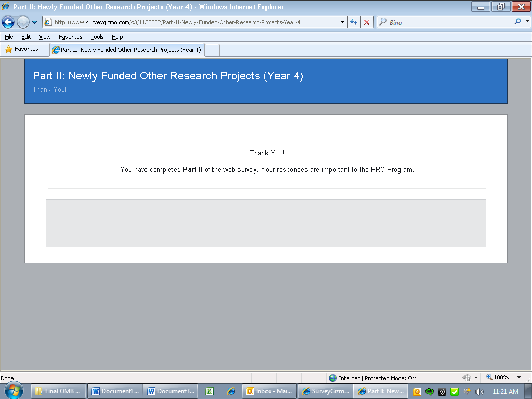Image resolution: width=532 pixels, height=399 pixels.
Task: Click the surveygizmo URL address field
Action: point(194,22)
